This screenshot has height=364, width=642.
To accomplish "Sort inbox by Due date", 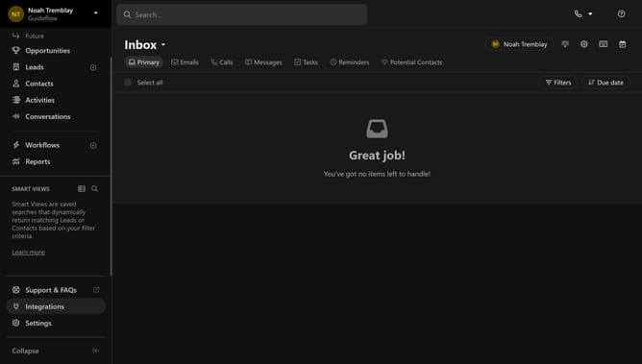I will tap(606, 83).
